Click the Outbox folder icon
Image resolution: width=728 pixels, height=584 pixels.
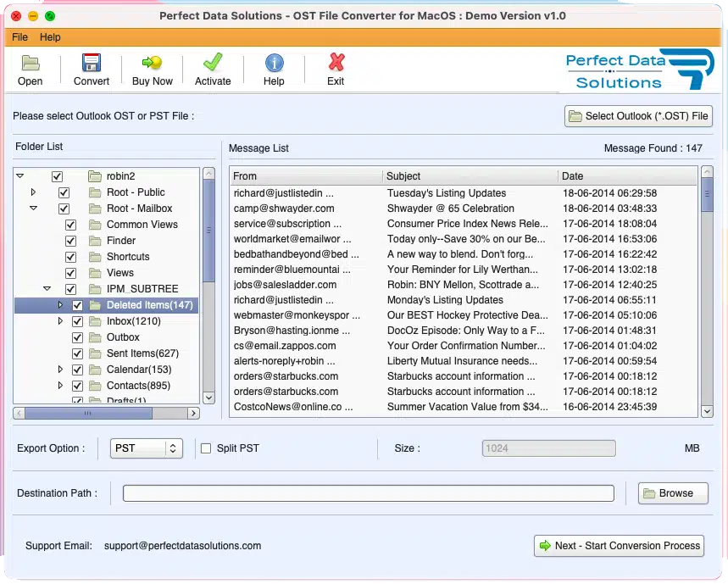[x=95, y=337]
